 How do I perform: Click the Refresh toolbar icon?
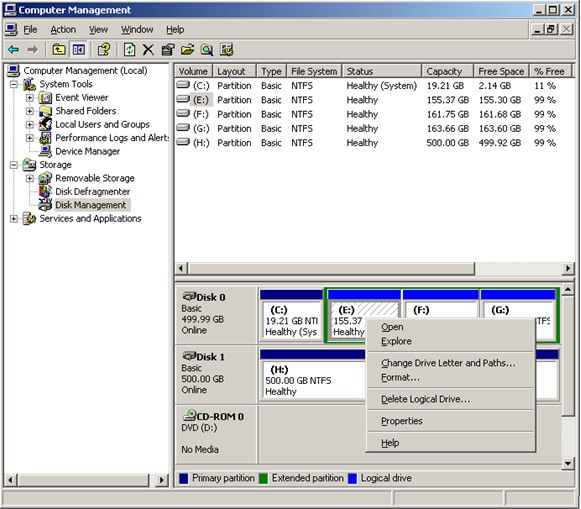pos(129,49)
